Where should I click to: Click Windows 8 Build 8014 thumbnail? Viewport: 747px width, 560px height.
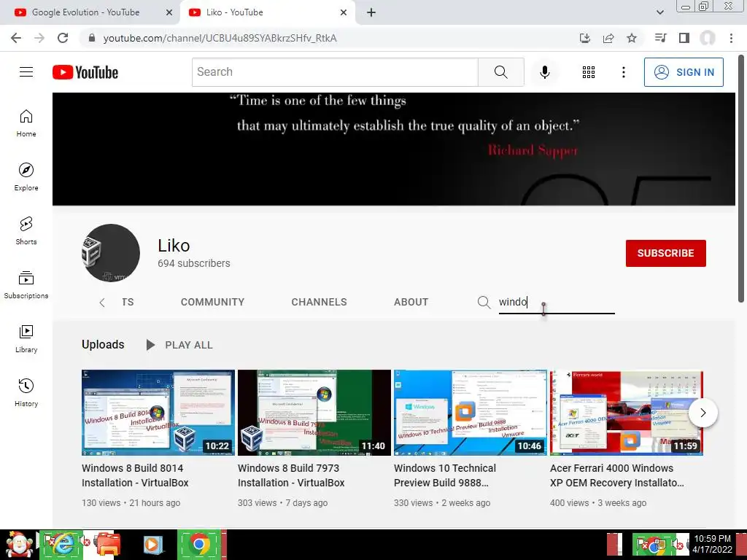(158, 413)
